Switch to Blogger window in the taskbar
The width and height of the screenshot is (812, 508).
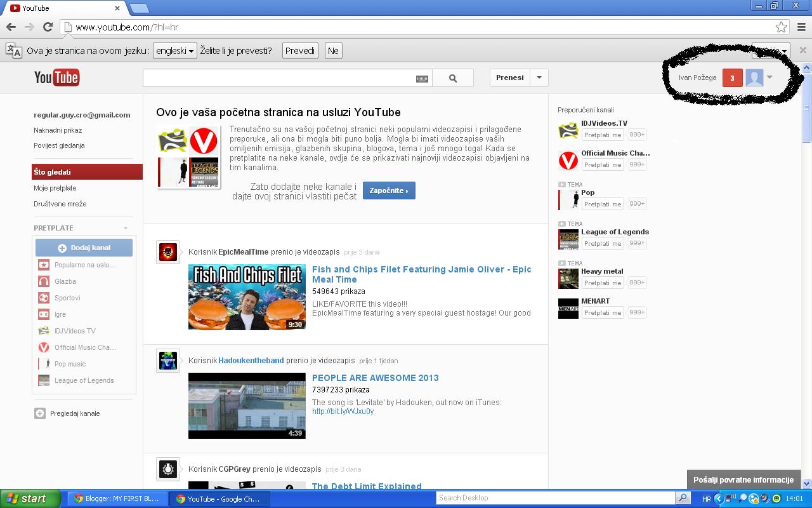coord(117,498)
